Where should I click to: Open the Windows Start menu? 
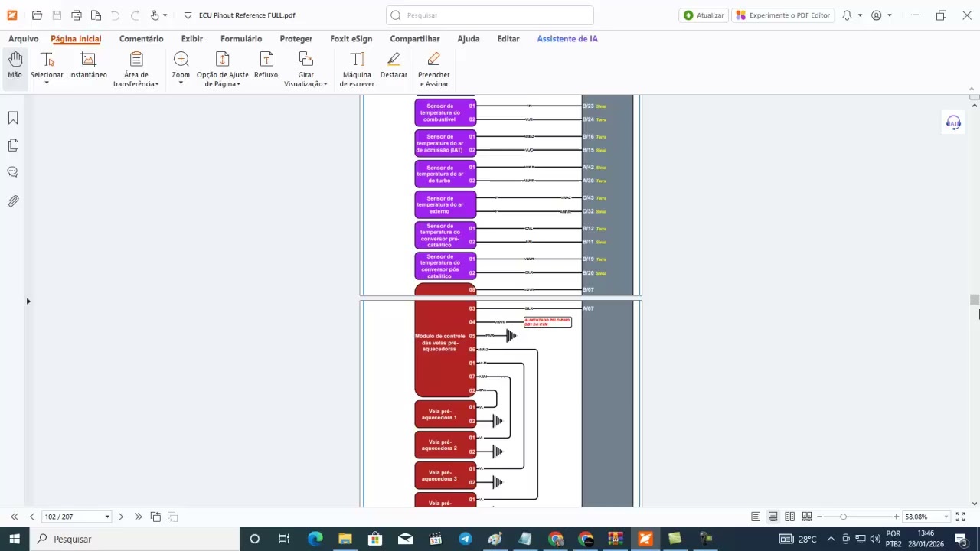coord(15,539)
